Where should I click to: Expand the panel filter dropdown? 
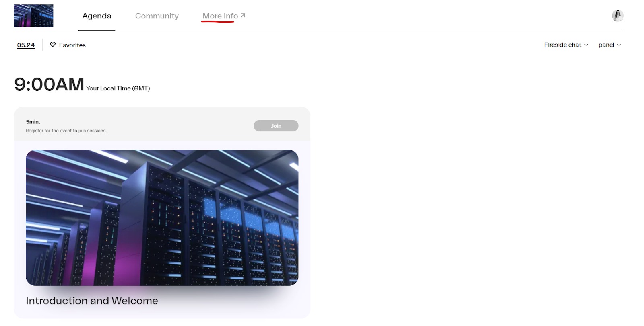click(x=606, y=45)
